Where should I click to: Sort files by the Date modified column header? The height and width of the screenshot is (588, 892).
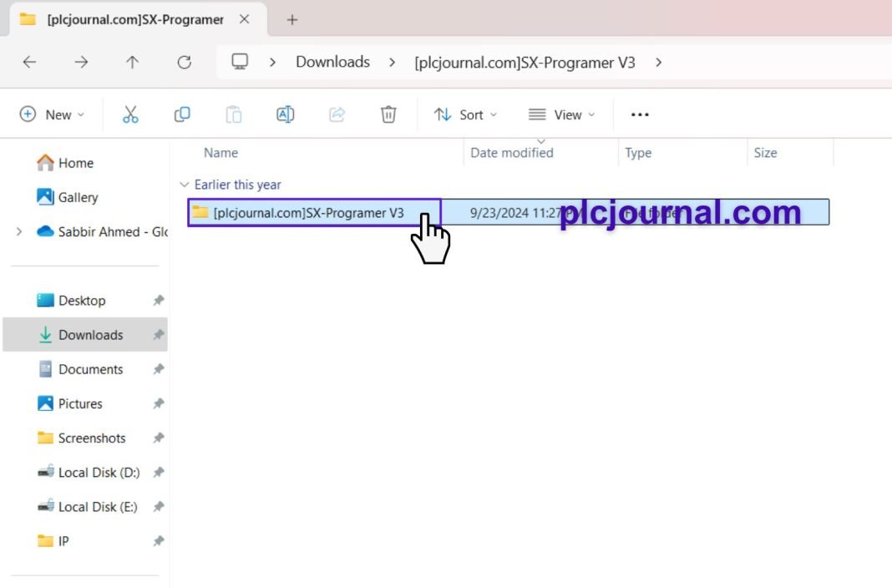tap(511, 153)
